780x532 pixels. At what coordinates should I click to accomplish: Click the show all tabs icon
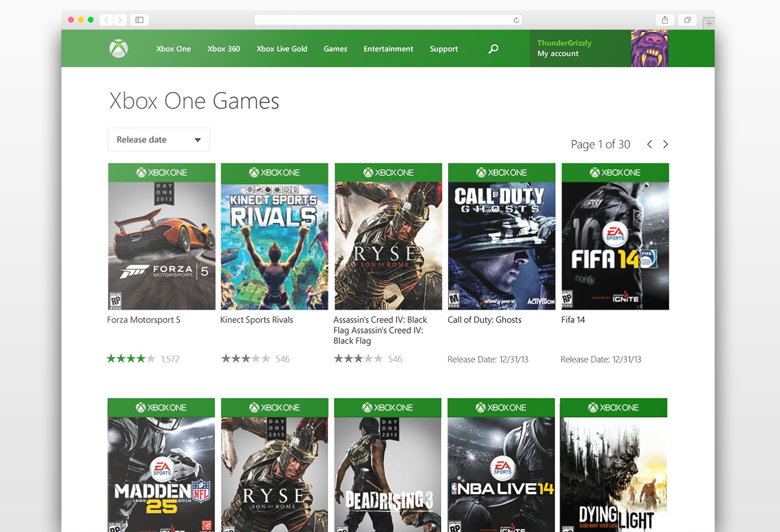(687, 20)
